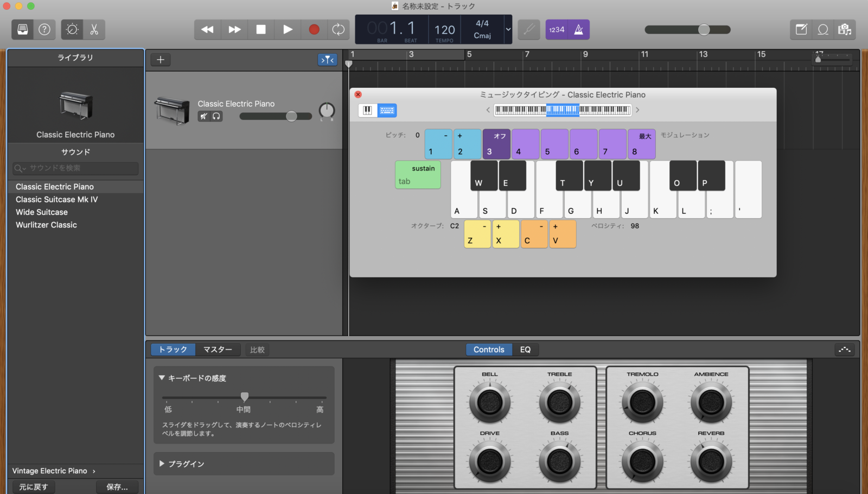The image size is (868, 494).
Task: Switch to the typing keyboard view icon
Action: tap(387, 110)
